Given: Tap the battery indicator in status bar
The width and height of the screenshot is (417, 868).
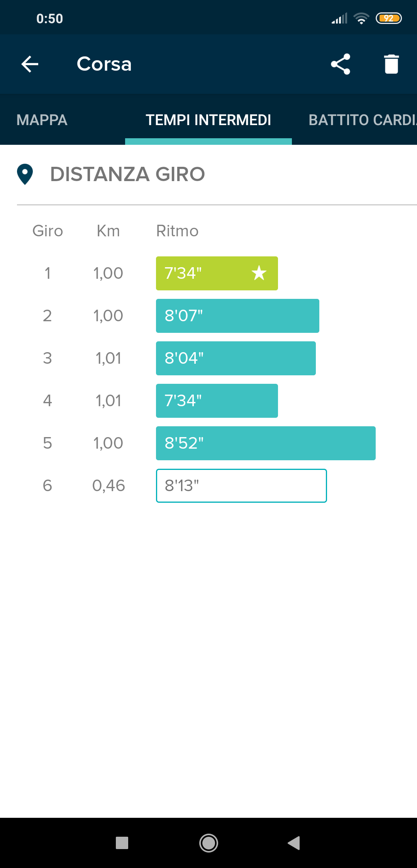Looking at the screenshot, I should pyautogui.click(x=388, y=18).
